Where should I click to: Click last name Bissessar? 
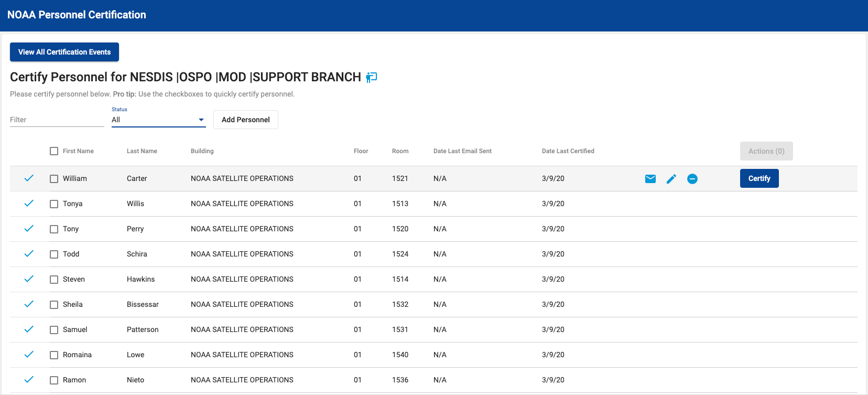[143, 304]
